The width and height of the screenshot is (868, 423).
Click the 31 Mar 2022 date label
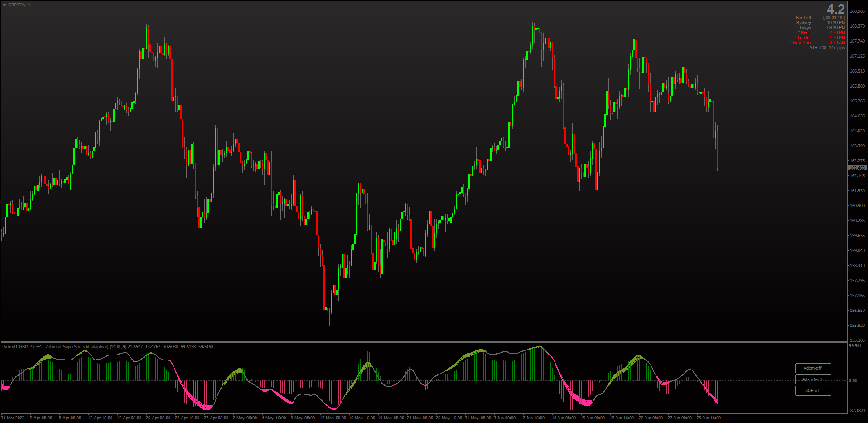point(13,418)
